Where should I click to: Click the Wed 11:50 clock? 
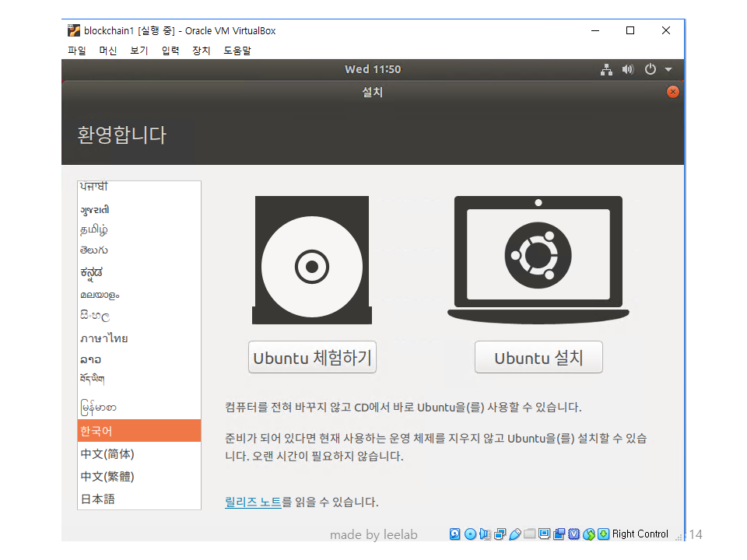[x=373, y=69]
